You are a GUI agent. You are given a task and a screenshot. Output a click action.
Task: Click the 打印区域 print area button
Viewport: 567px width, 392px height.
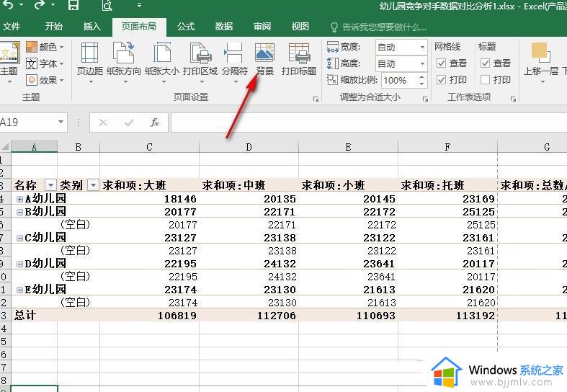tap(200, 62)
